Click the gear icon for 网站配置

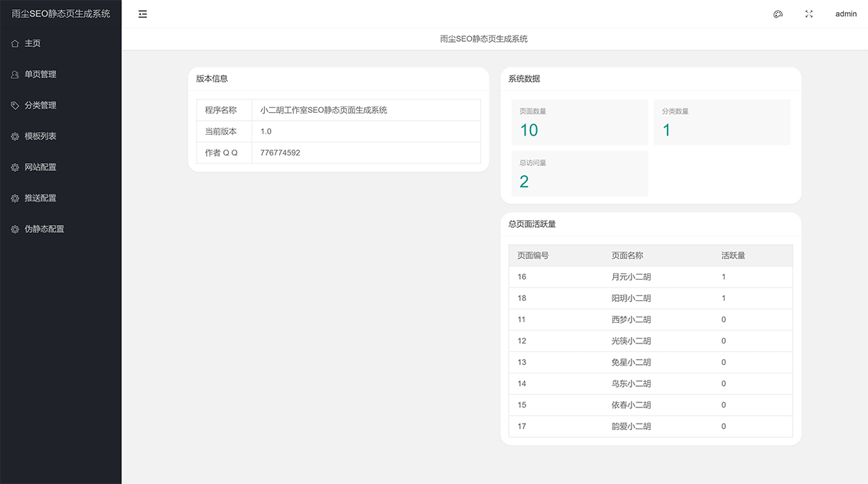(16, 167)
